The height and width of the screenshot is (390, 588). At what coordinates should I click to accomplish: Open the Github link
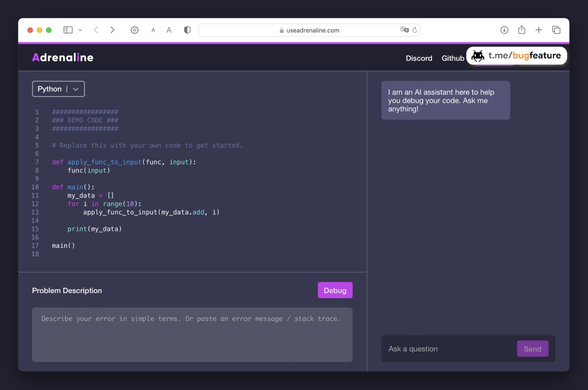click(453, 58)
